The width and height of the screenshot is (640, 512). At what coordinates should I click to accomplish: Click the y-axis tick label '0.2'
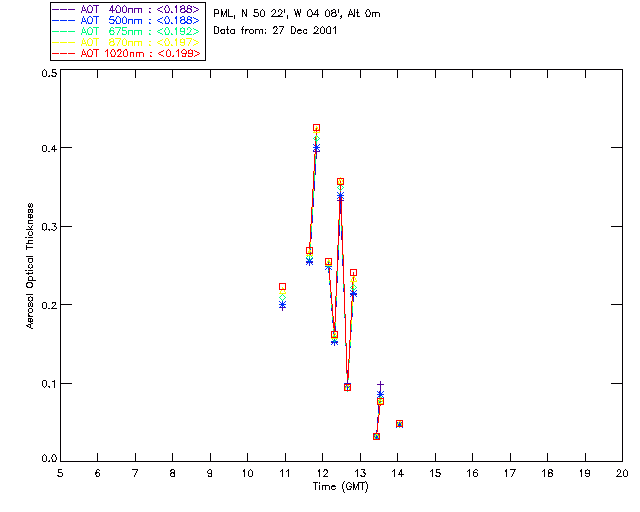click(49, 305)
